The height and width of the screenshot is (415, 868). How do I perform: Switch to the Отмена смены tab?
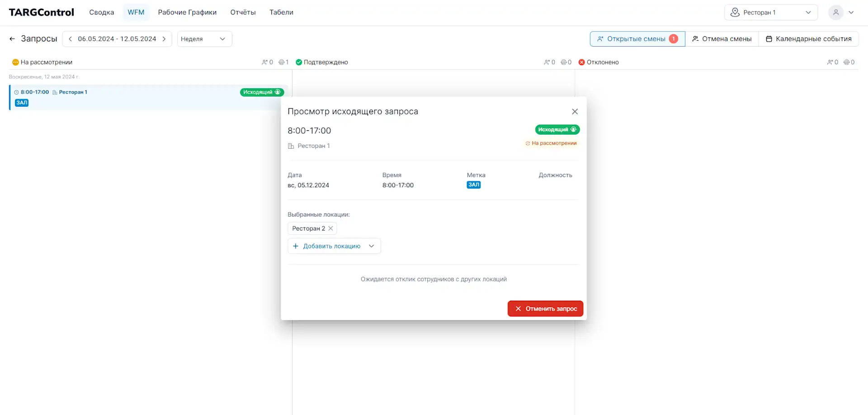[722, 39]
